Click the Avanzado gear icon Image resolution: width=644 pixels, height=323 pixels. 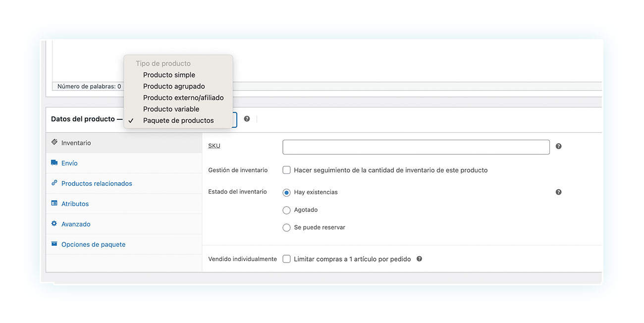[54, 223]
